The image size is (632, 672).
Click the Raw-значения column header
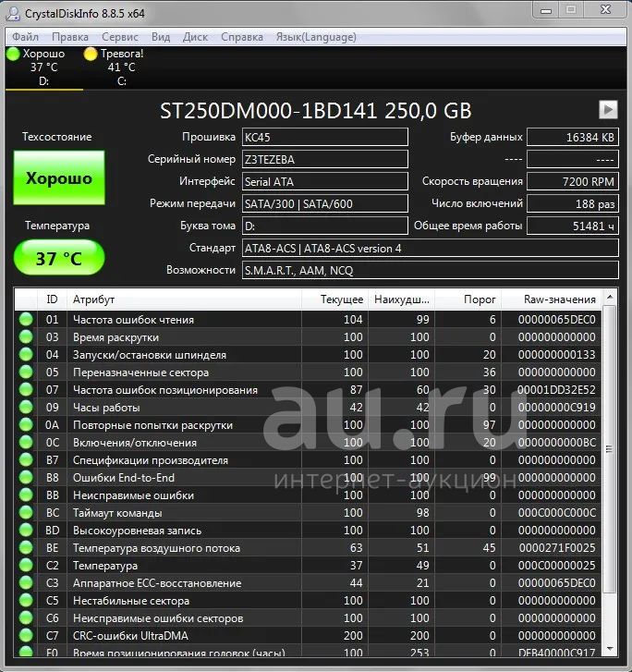[551, 299]
